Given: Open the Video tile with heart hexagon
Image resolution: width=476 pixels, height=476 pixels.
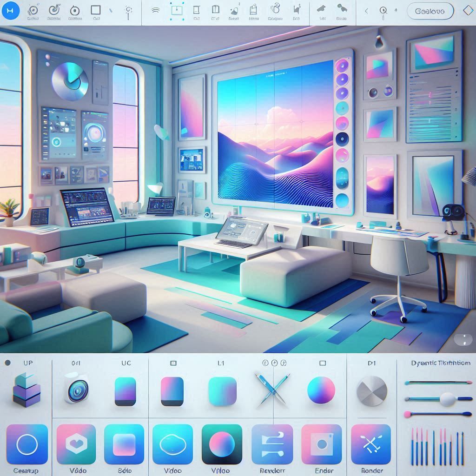Looking at the screenshot, I should click(76, 444).
